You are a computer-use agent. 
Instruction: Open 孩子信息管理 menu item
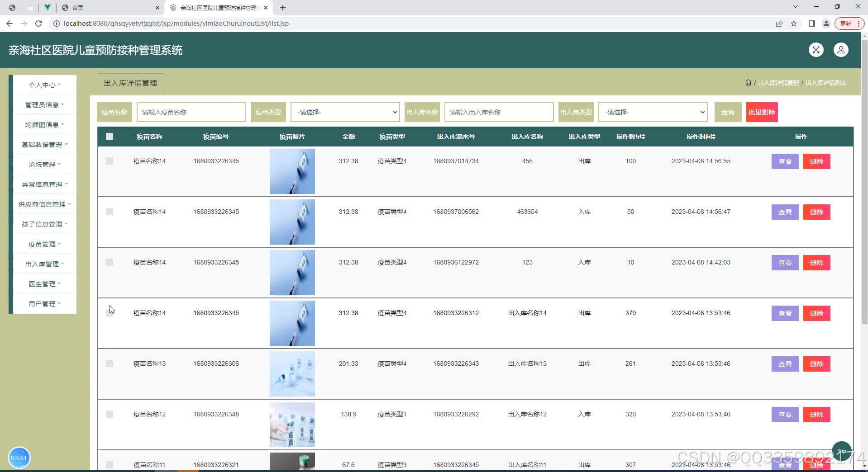[x=44, y=224]
